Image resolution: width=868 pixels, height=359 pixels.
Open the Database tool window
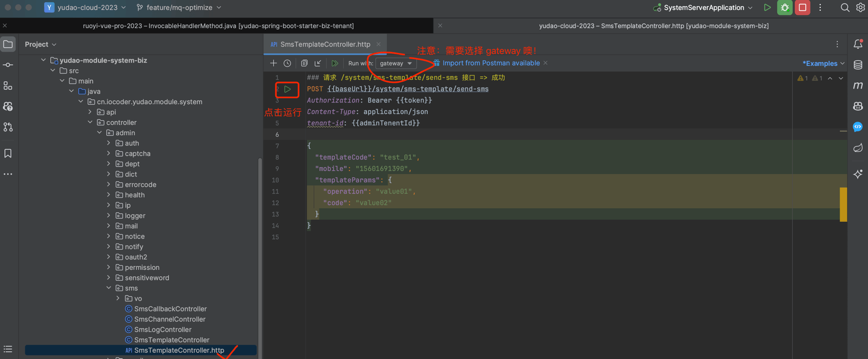858,65
